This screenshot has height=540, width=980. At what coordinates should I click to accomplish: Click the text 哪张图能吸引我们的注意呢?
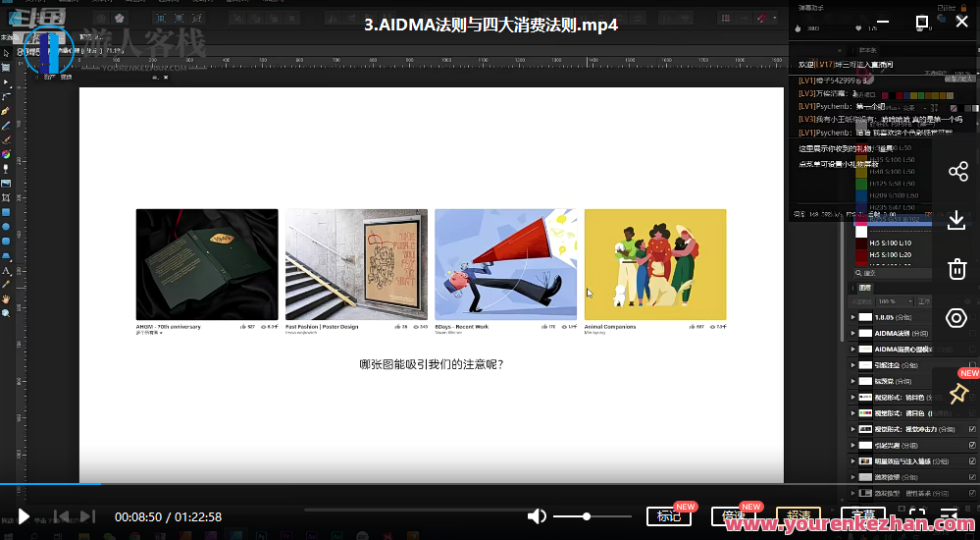coord(432,364)
